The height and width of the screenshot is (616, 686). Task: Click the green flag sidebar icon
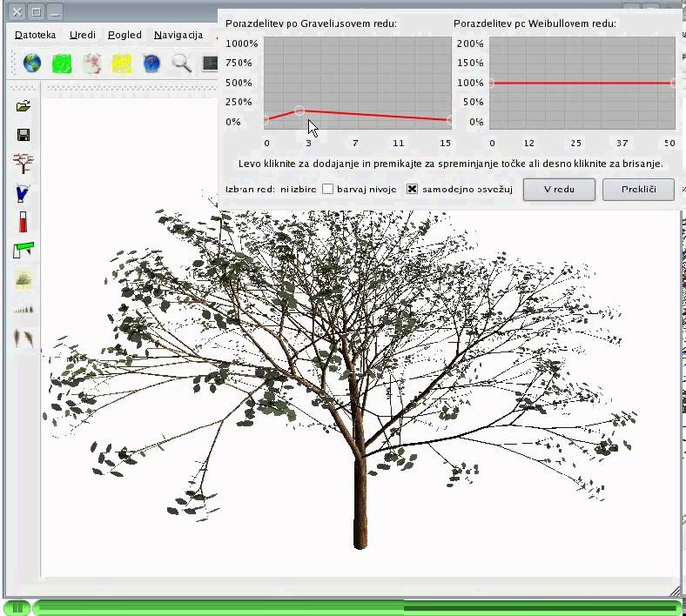tap(24, 250)
